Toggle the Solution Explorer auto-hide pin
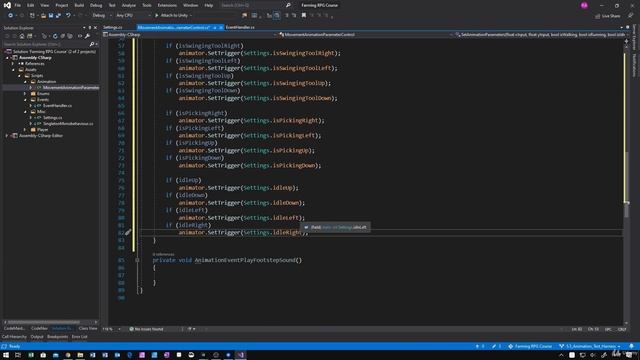Screen dimensions: 640x360 click(90, 28)
